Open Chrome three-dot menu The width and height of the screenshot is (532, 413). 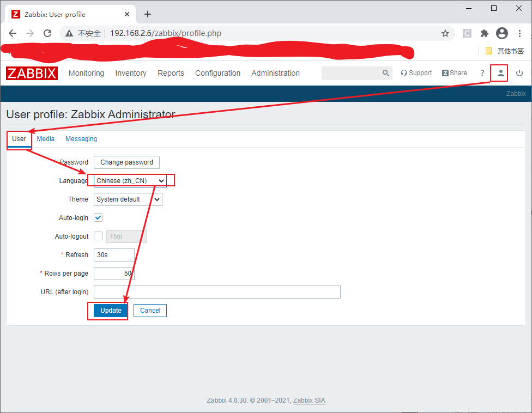[x=519, y=33]
